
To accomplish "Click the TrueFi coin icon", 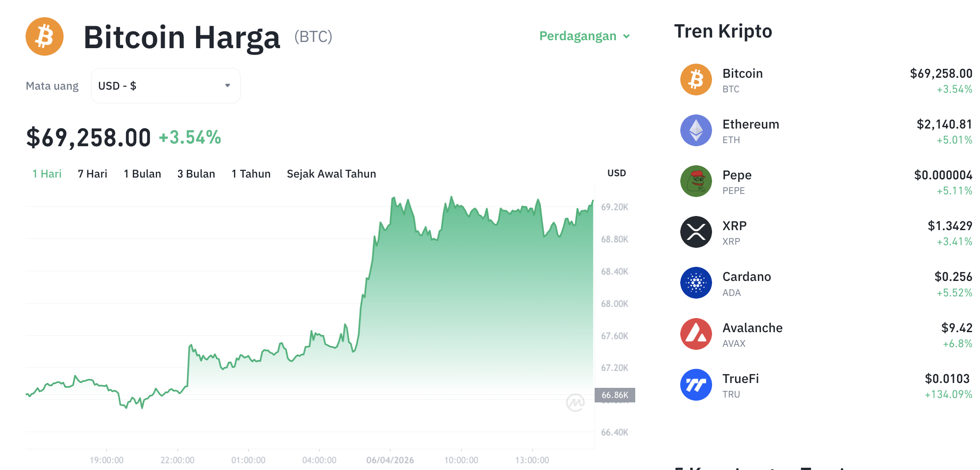I will tap(696, 384).
